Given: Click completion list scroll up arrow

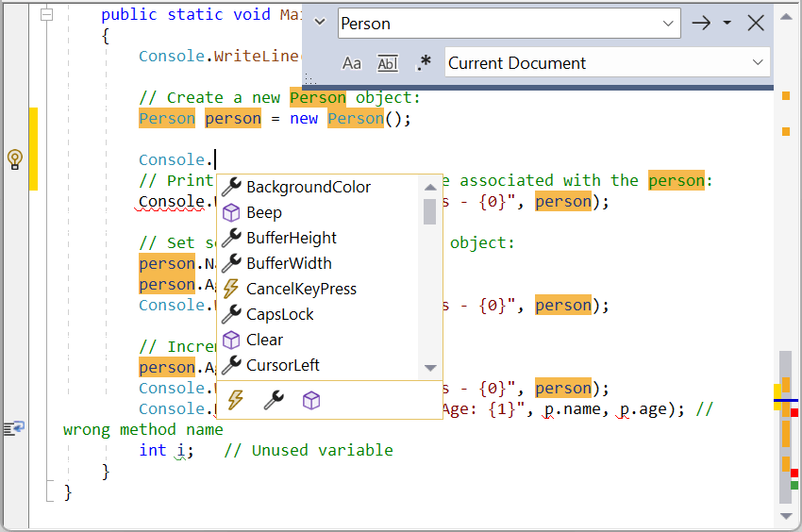Looking at the screenshot, I should click(x=430, y=187).
